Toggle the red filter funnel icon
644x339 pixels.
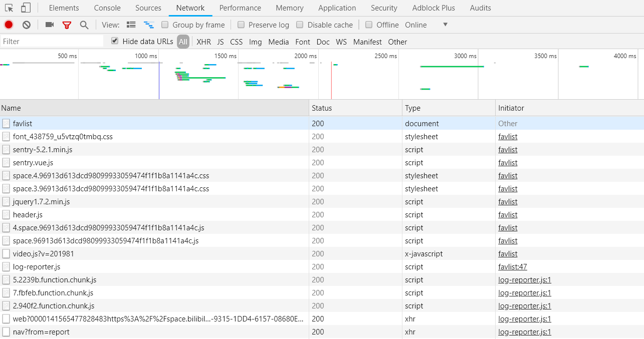[x=67, y=25]
